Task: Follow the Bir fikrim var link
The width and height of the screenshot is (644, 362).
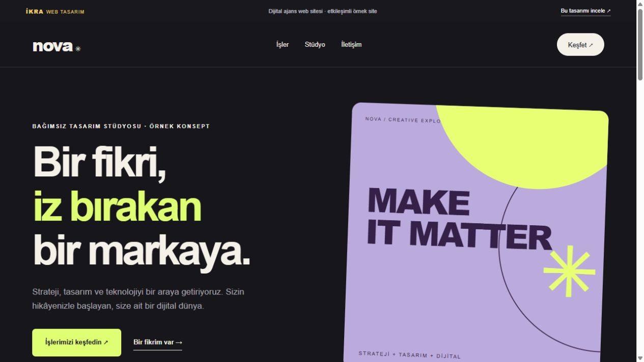Action: (158, 342)
